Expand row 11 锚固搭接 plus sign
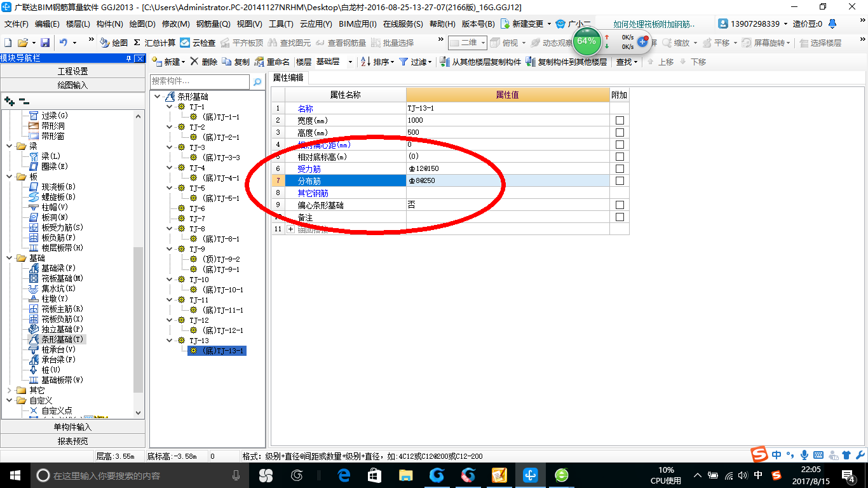 point(291,229)
